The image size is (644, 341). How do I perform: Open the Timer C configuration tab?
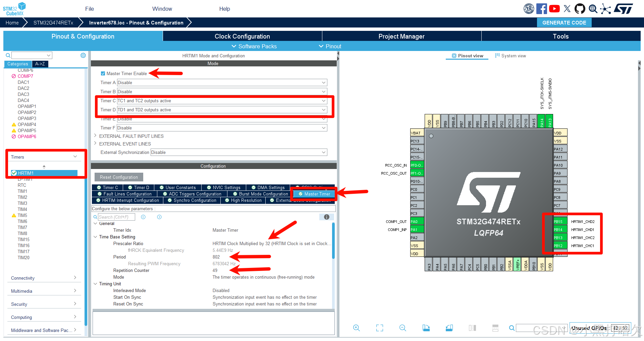107,187
